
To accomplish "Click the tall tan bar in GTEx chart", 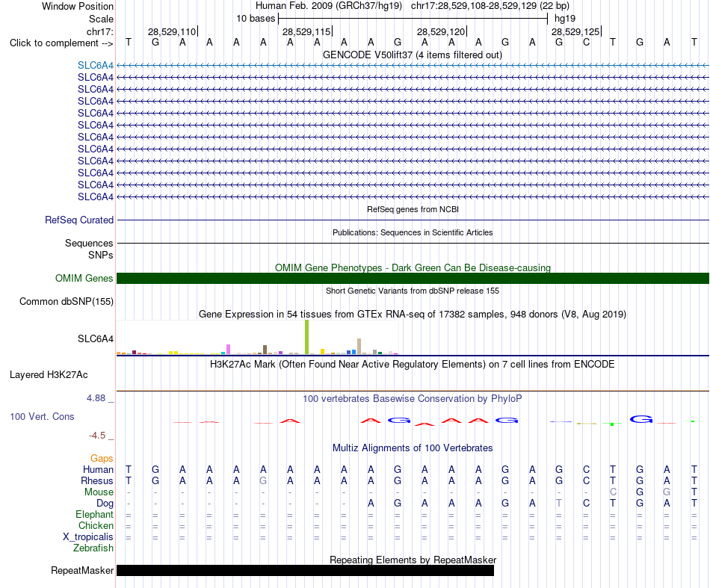I will (359, 346).
